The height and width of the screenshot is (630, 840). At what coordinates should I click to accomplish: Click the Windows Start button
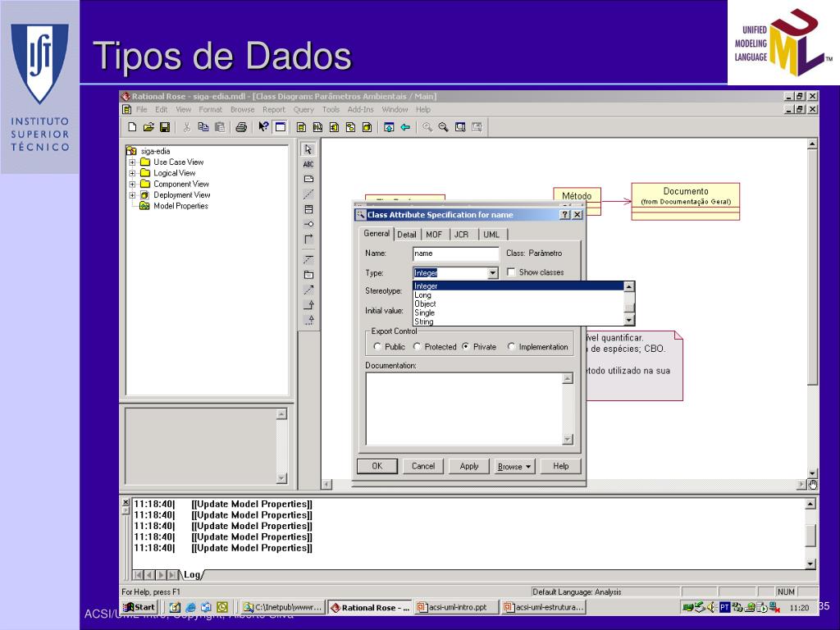(139, 607)
